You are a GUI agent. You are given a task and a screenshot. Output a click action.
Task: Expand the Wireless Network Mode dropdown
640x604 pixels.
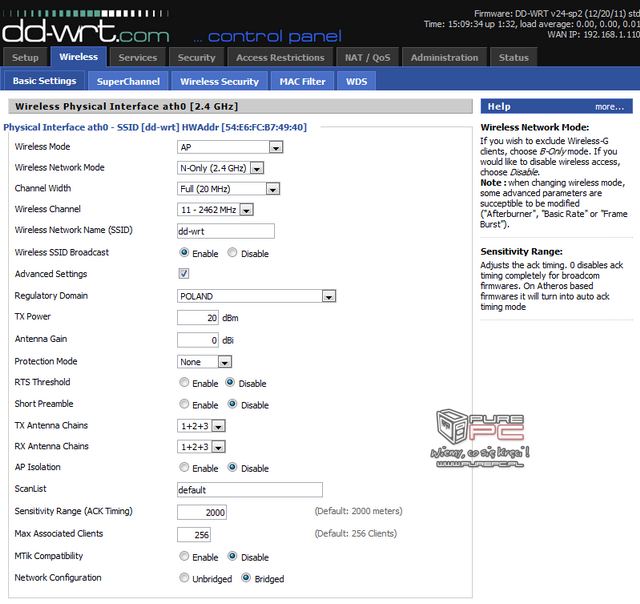(220, 168)
